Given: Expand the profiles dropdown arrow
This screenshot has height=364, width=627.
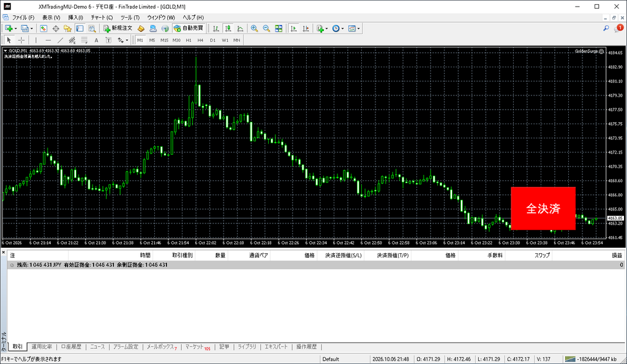Looking at the screenshot, I should 32,29.
